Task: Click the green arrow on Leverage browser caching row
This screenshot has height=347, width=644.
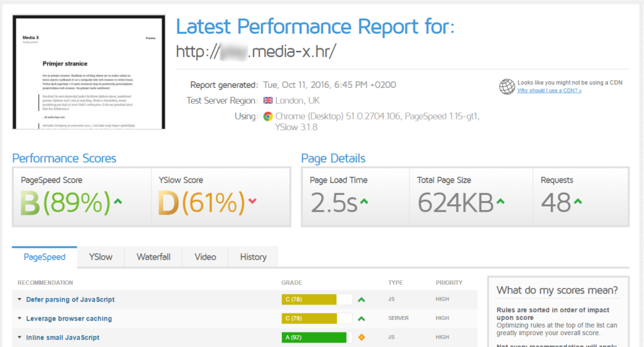Action: pos(362,319)
